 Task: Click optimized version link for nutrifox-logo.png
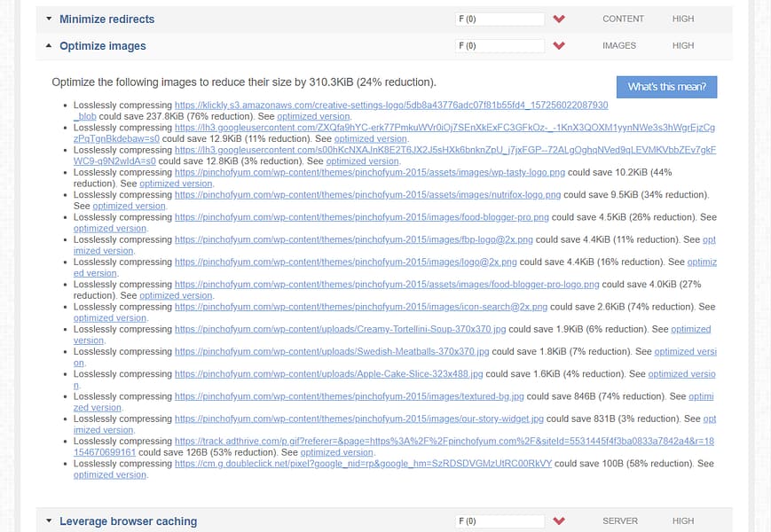click(x=129, y=205)
